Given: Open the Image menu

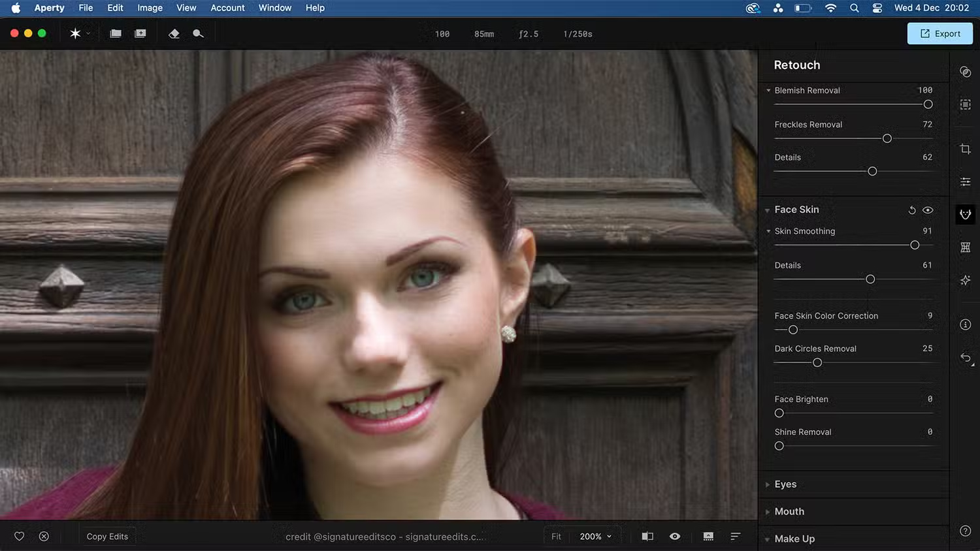Looking at the screenshot, I should click(150, 8).
